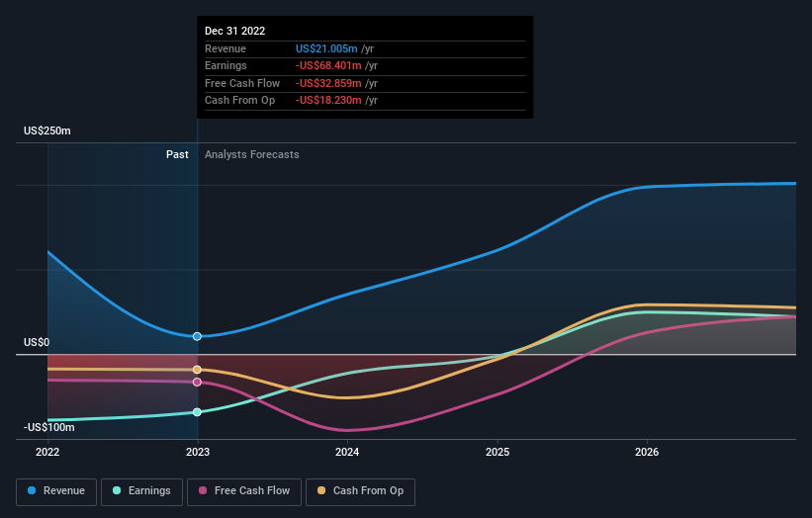812x518 pixels.
Task: Click the blue Revenue legend dot
Action: point(32,490)
